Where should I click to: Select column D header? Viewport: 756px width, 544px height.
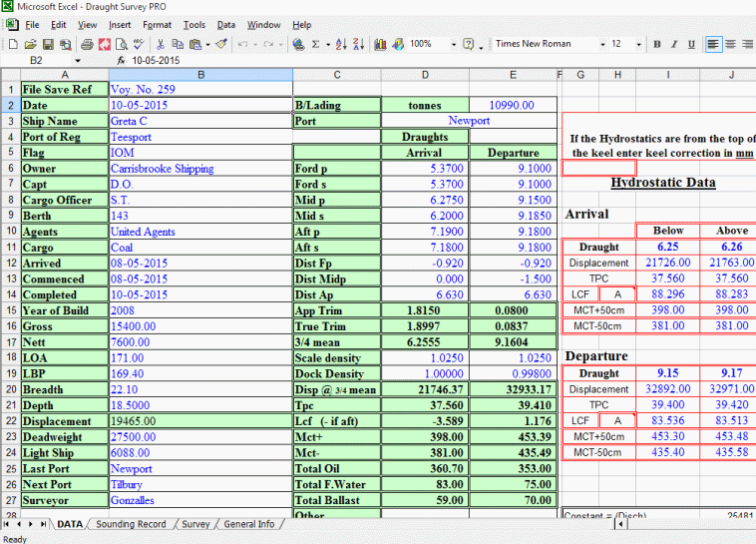point(425,75)
